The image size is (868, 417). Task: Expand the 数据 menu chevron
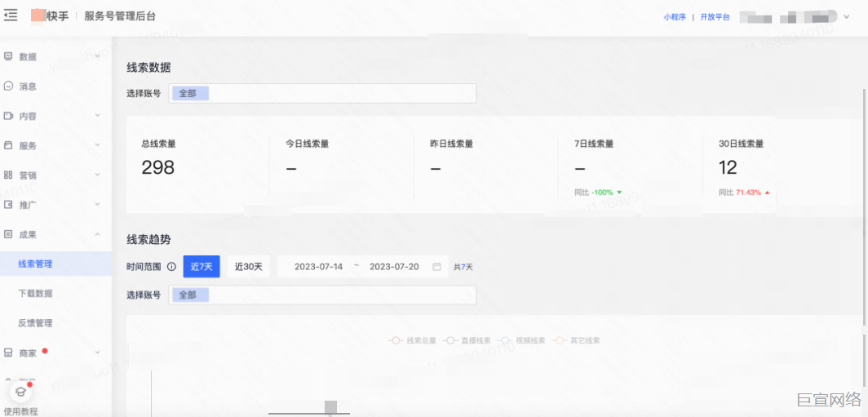point(97,56)
